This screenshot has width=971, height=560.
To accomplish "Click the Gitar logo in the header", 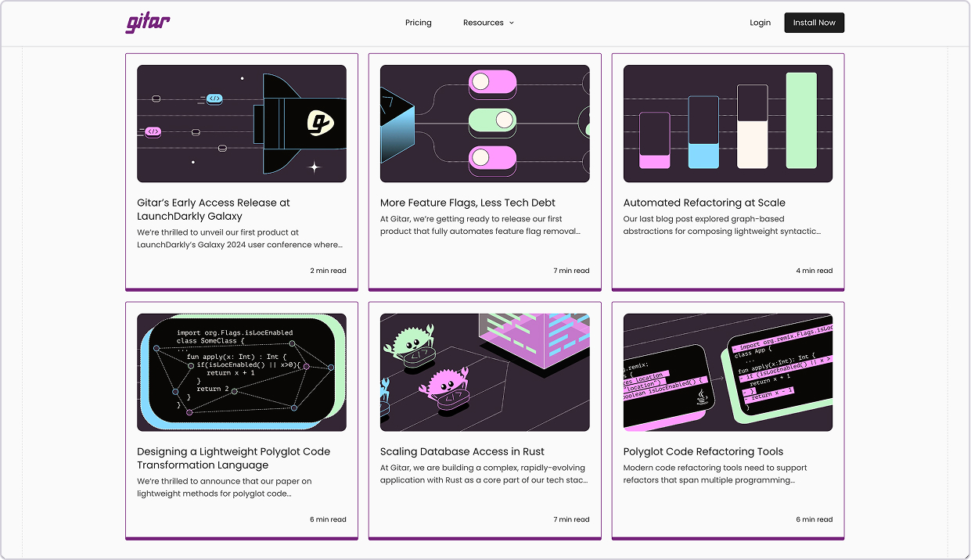I will click(x=148, y=23).
